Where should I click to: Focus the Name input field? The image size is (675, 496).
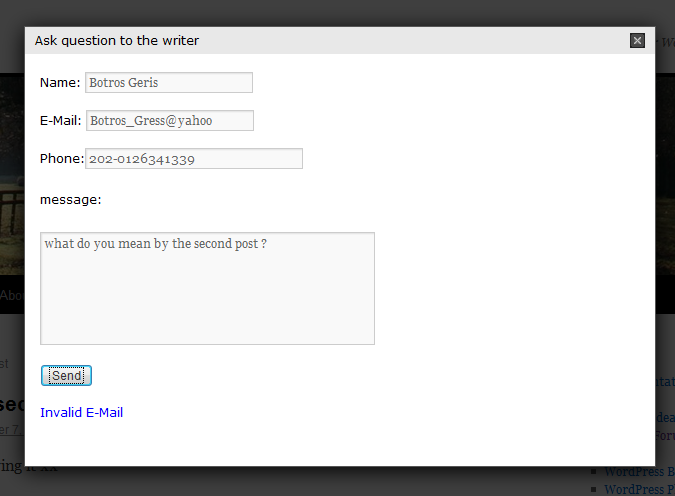(169, 82)
